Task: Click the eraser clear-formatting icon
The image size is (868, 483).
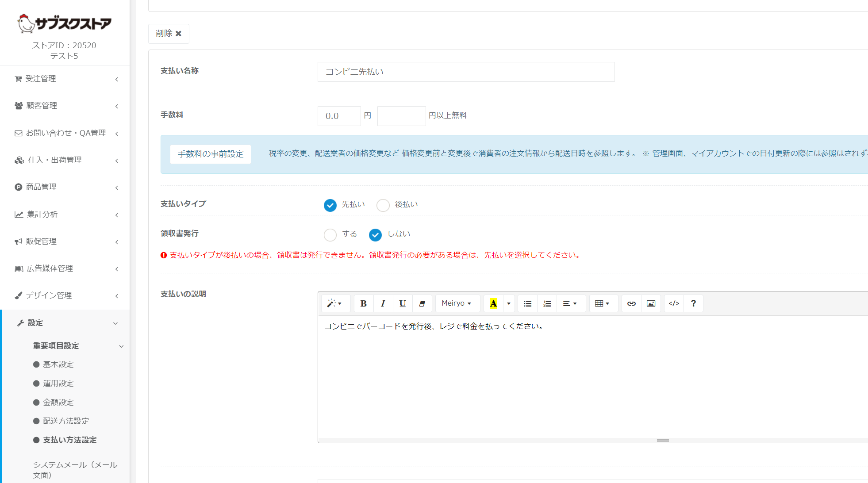Action: click(422, 303)
